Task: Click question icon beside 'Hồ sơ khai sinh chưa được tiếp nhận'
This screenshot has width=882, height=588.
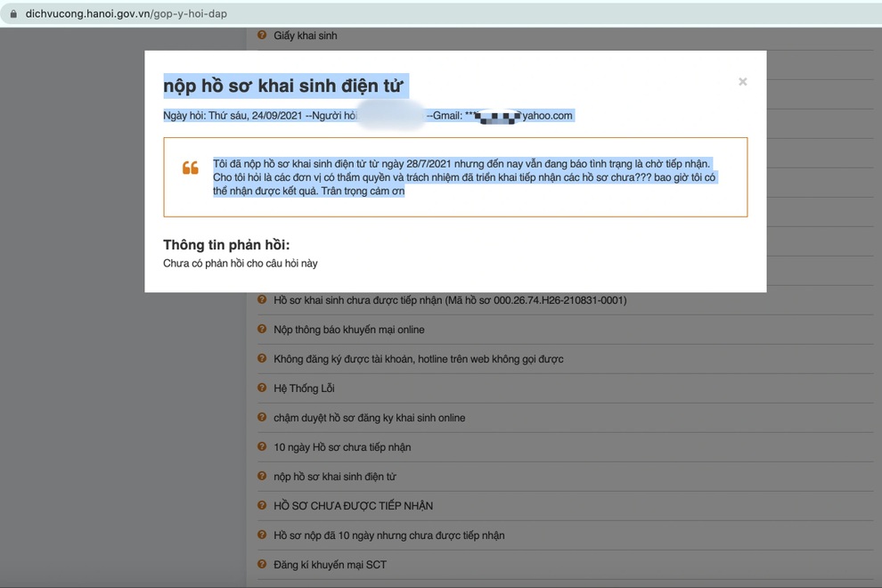Action: pyautogui.click(x=262, y=300)
